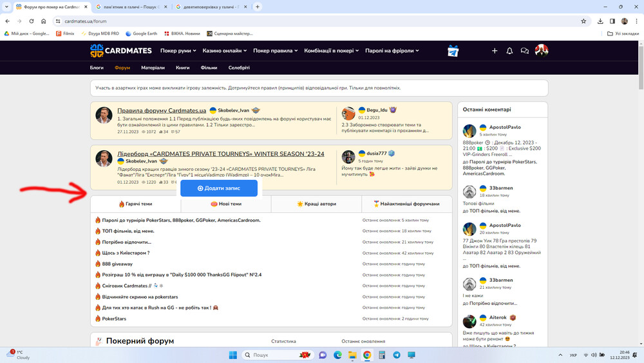Switch to Найактивніші форумчани tab
The height and width of the screenshot is (363, 644).
[x=406, y=204]
